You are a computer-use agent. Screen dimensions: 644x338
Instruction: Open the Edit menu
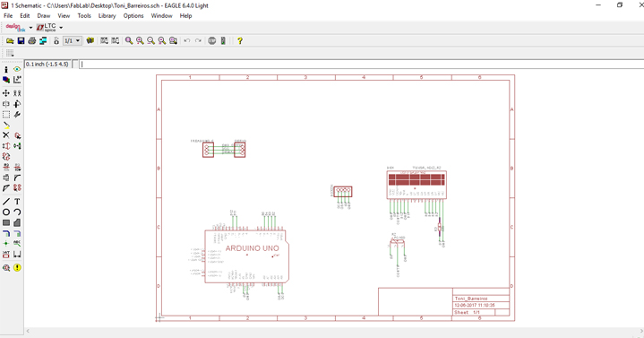[25, 15]
